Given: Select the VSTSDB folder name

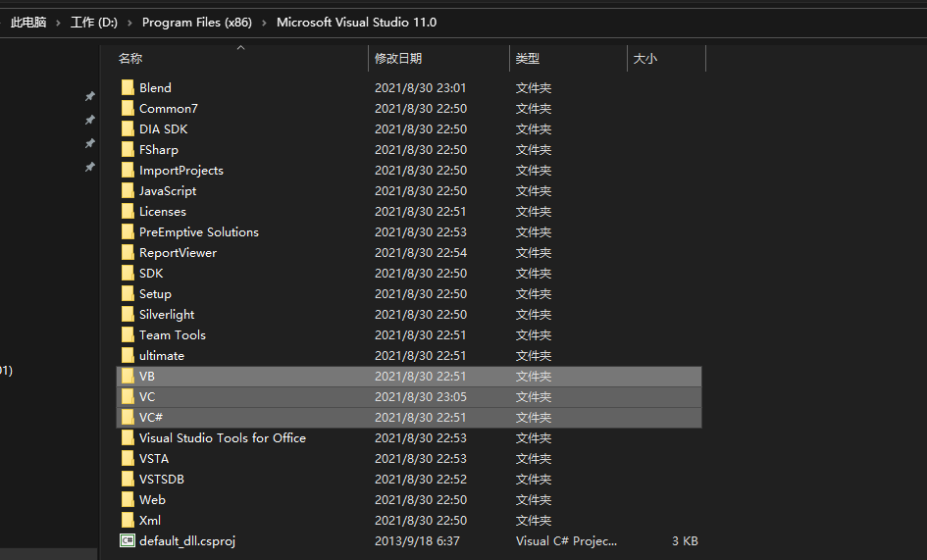Looking at the screenshot, I should click(162, 479).
